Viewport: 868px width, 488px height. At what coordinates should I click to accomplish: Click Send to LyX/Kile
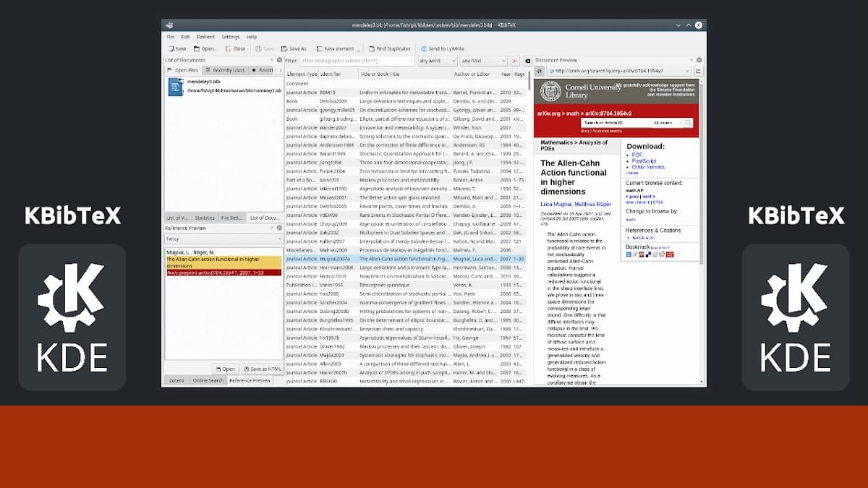tap(443, 49)
